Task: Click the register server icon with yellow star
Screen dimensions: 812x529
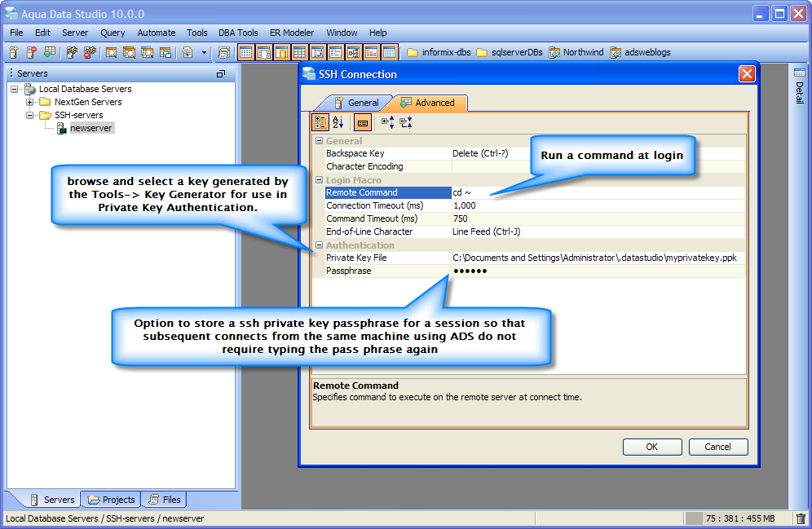Action: (x=14, y=52)
